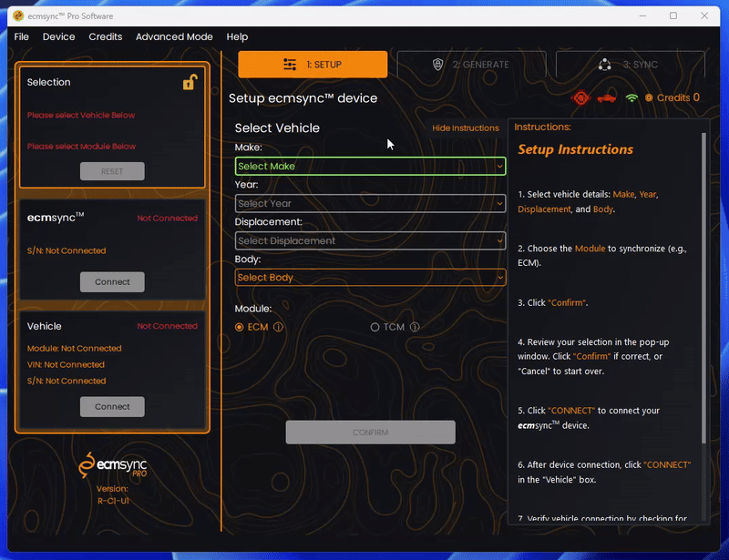Switch to the 2: GENERATE tab

point(473,65)
